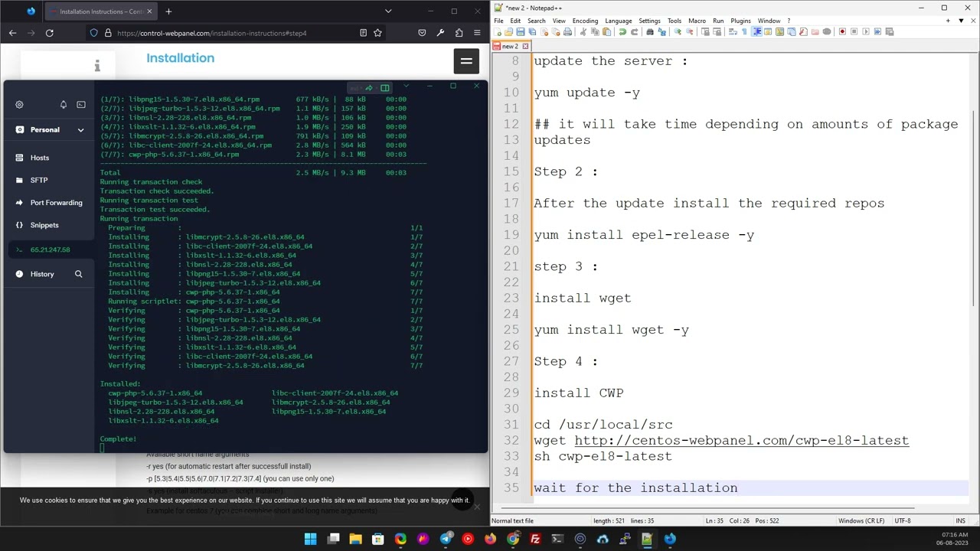Viewport: 980px width, 551px height.
Task: Click centos-webpanel.com link in Notepad++
Action: point(742,441)
